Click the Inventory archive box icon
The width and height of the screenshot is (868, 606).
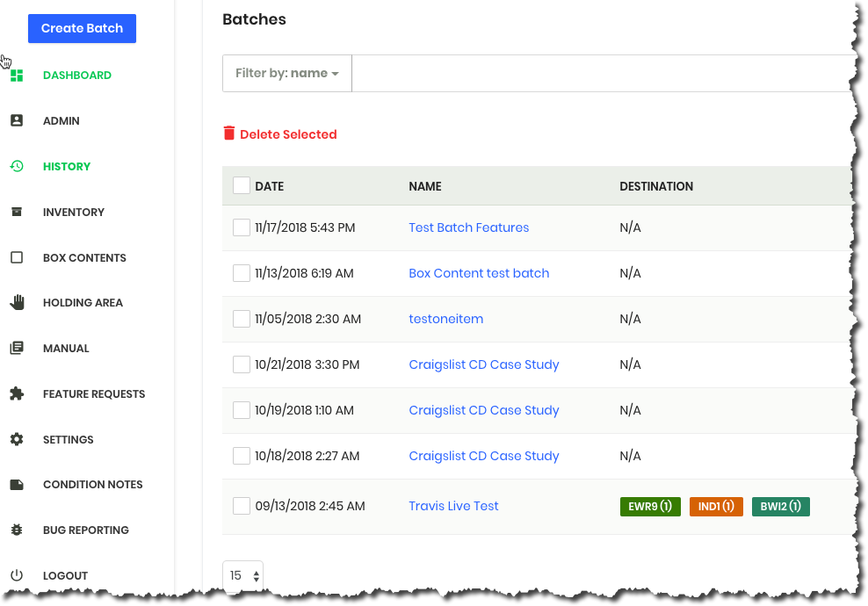coord(17,212)
